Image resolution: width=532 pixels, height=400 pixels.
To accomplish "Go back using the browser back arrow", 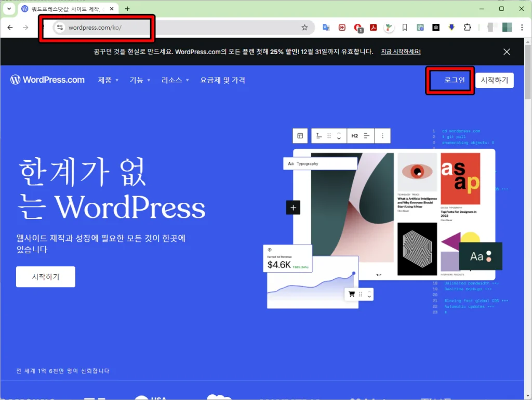I will 11,28.
